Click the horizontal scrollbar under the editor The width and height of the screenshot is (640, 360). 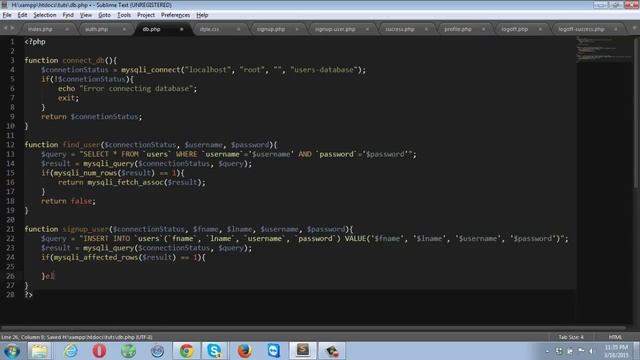[313, 328]
